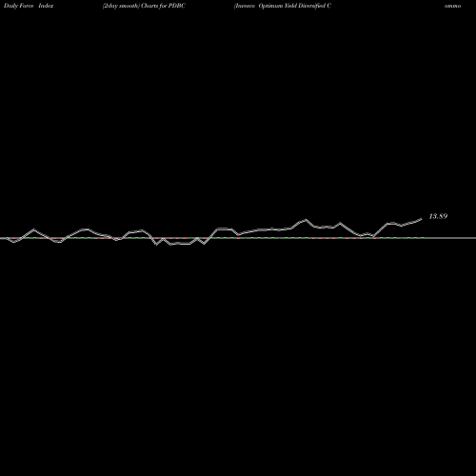This screenshot has height=476, width=476.
Task: Click the 13.89 value label
Action: pyautogui.click(x=438, y=216)
